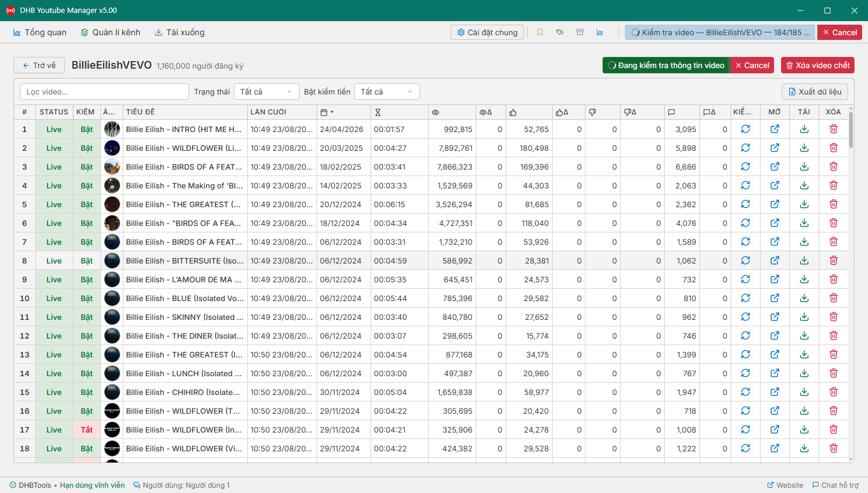The image size is (868, 493).
Task: Select the title Billie Eilish - CHIHIRO (Isolate...
Action: pos(183,392)
